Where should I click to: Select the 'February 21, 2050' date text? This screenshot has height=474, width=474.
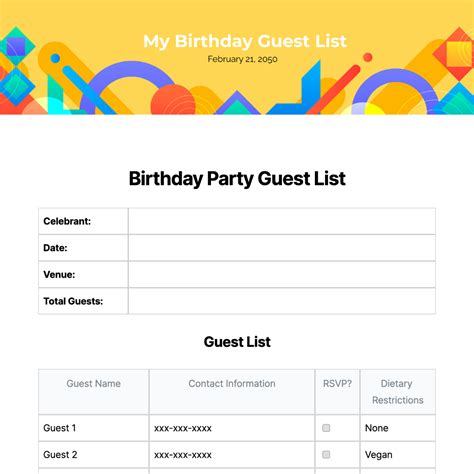point(242,59)
